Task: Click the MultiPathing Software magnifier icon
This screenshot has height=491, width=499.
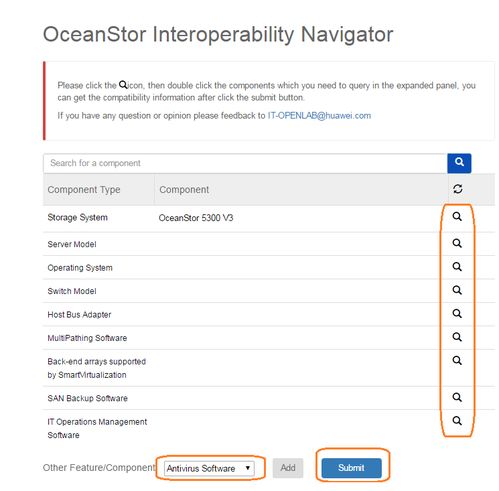Action: pos(457,337)
